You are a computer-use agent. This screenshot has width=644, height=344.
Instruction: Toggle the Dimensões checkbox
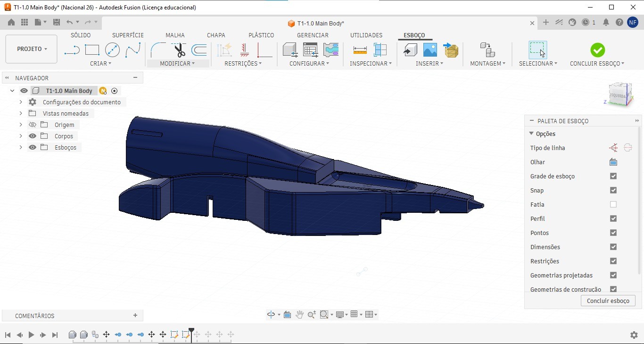click(x=613, y=247)
